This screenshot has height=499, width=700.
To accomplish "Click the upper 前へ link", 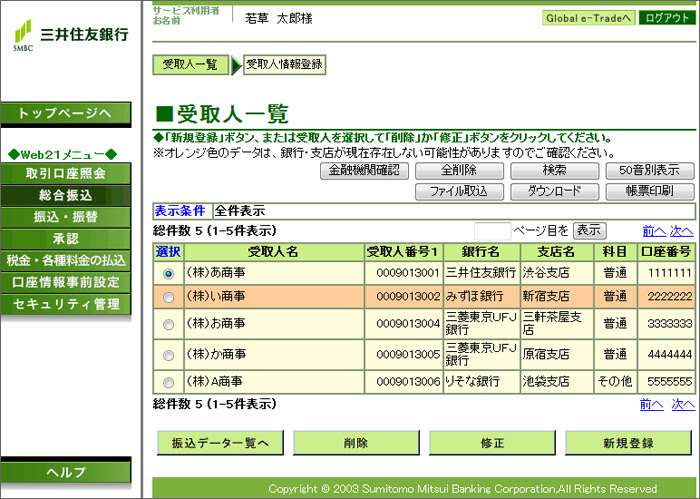I will pyautogui.click(x=654, y=231).
